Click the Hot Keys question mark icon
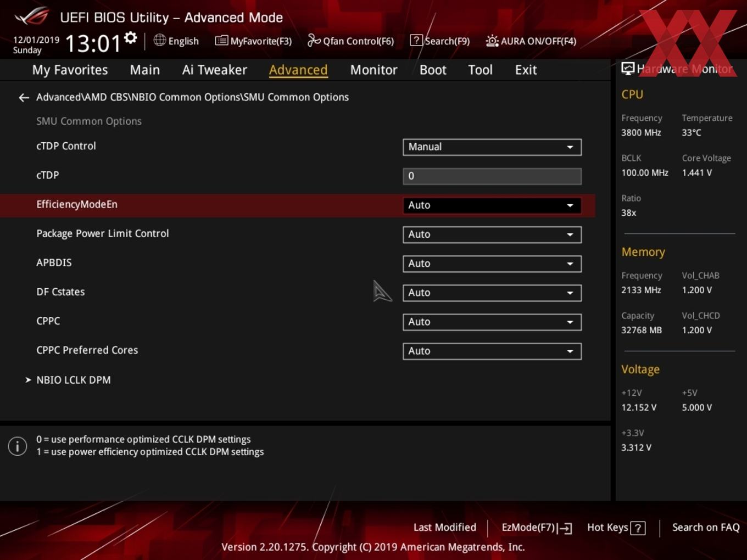747x560 pixels. tap(638, 528)
